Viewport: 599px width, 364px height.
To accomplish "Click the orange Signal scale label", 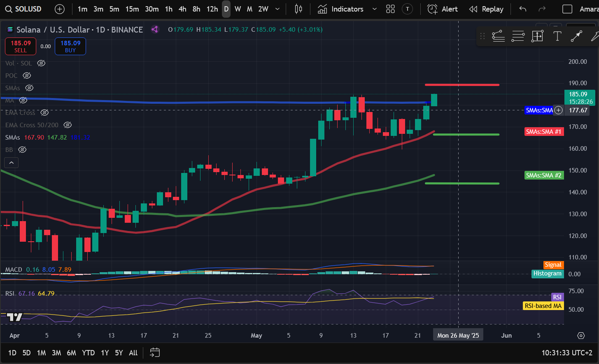I will (553, 265).
